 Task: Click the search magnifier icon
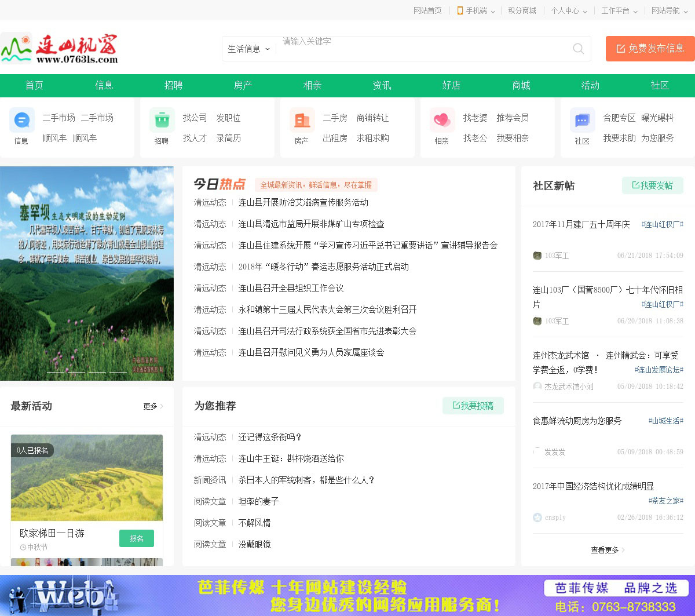coord(578,49)
